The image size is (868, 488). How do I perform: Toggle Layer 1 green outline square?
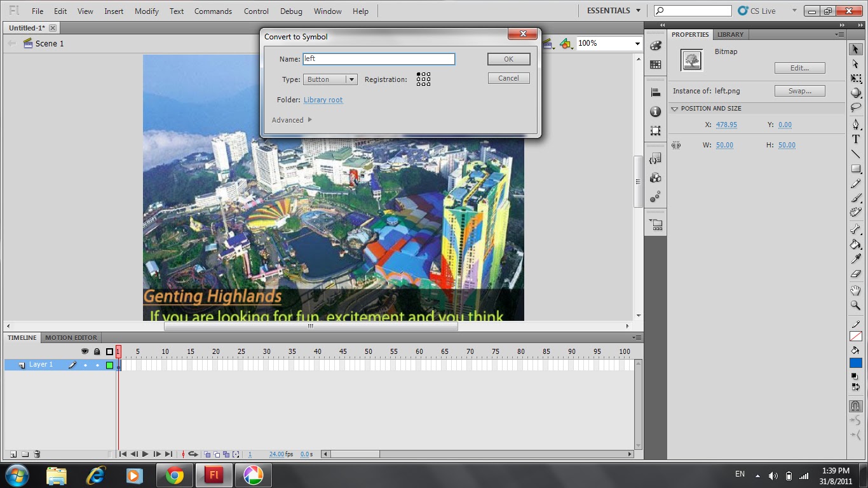[x=109, y=365]
